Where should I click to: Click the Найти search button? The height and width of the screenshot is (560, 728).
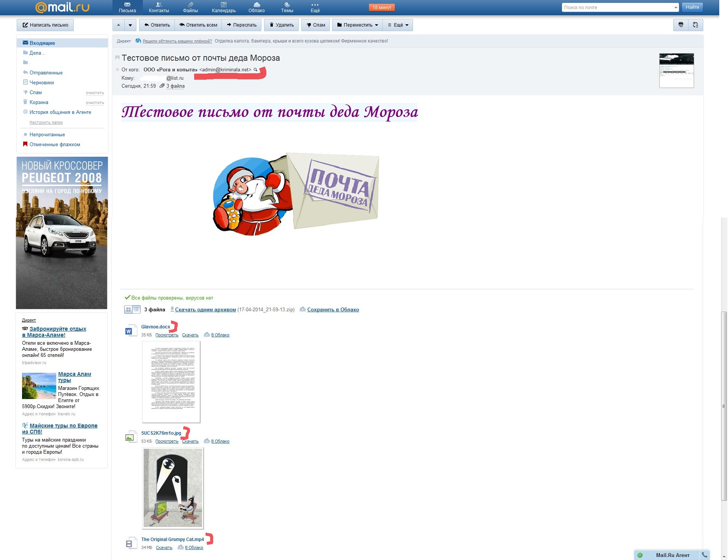(692, 7)
